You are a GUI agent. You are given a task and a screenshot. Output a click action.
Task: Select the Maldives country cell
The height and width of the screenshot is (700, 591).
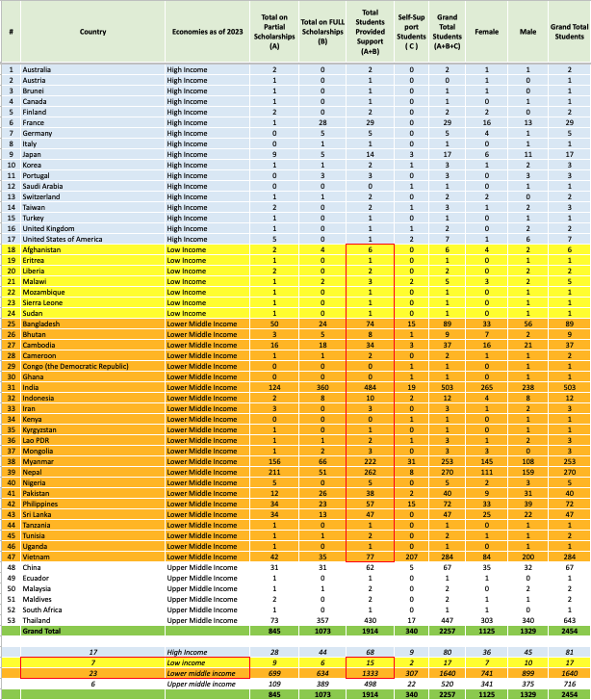pos(92,600)
